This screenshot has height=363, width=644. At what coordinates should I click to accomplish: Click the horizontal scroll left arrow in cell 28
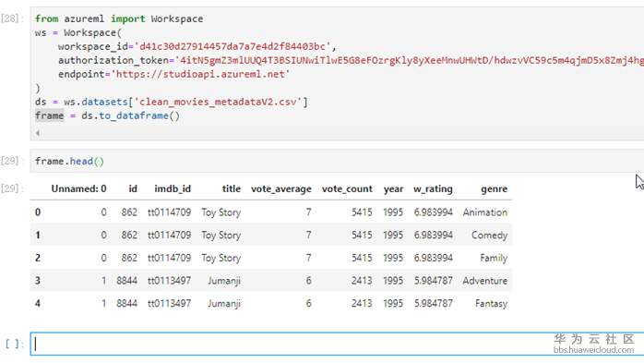pos(38,133)
